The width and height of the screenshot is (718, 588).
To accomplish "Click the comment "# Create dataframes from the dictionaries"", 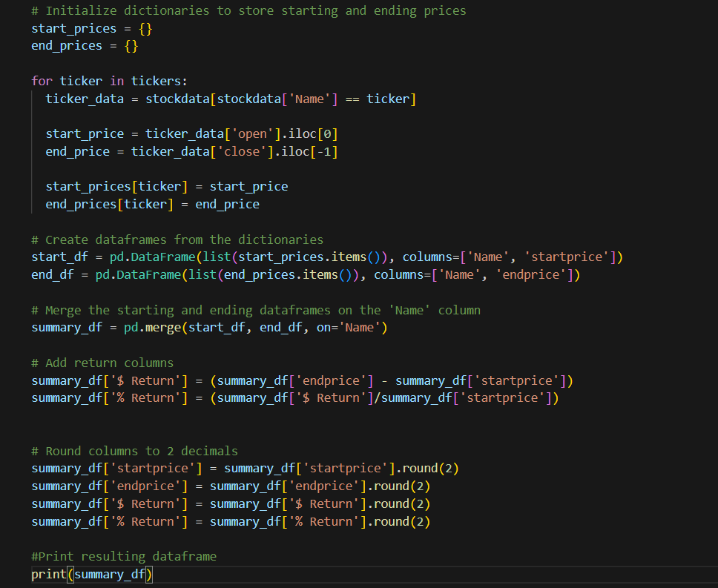I will pos(177,240).
